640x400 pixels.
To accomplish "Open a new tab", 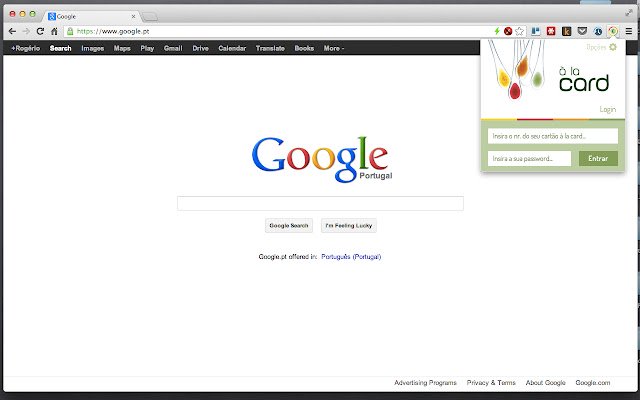I will (149, 16).
